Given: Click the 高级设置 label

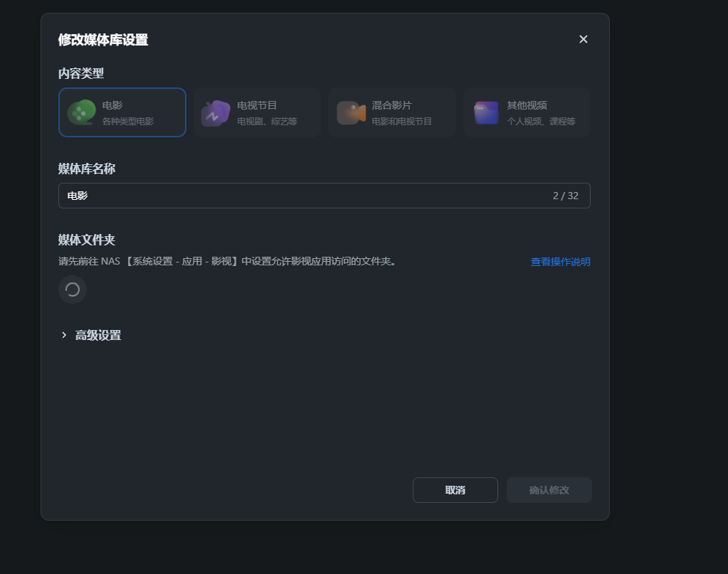Looking at the screenshot, I should click(98, 335).
